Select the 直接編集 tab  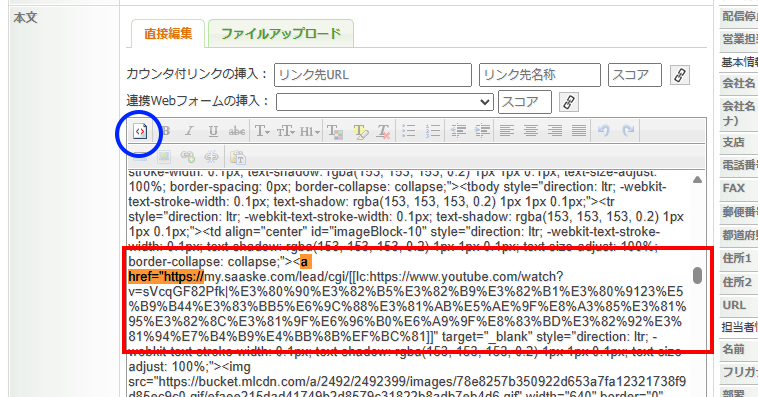[x=168, y=34]
